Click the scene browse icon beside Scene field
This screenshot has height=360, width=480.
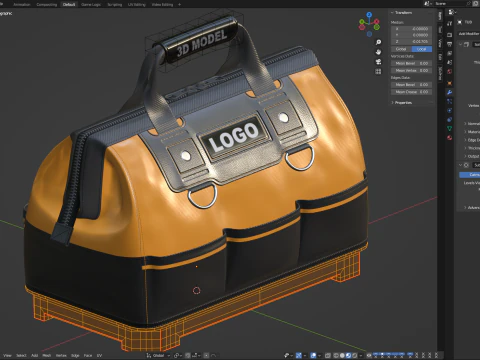click(x=428, y=3)
